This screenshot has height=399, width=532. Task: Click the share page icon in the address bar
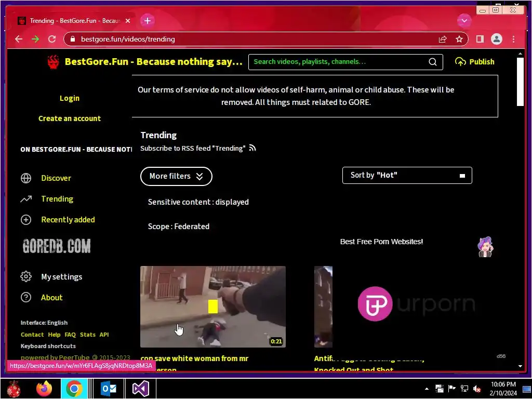click(x=443, y=39)
